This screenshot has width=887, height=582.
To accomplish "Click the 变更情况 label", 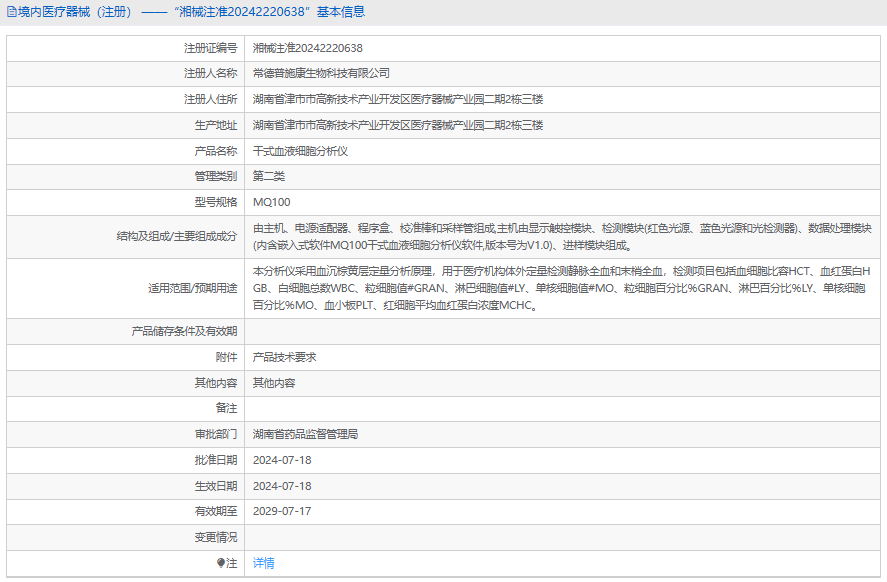I will pos(216,537).
